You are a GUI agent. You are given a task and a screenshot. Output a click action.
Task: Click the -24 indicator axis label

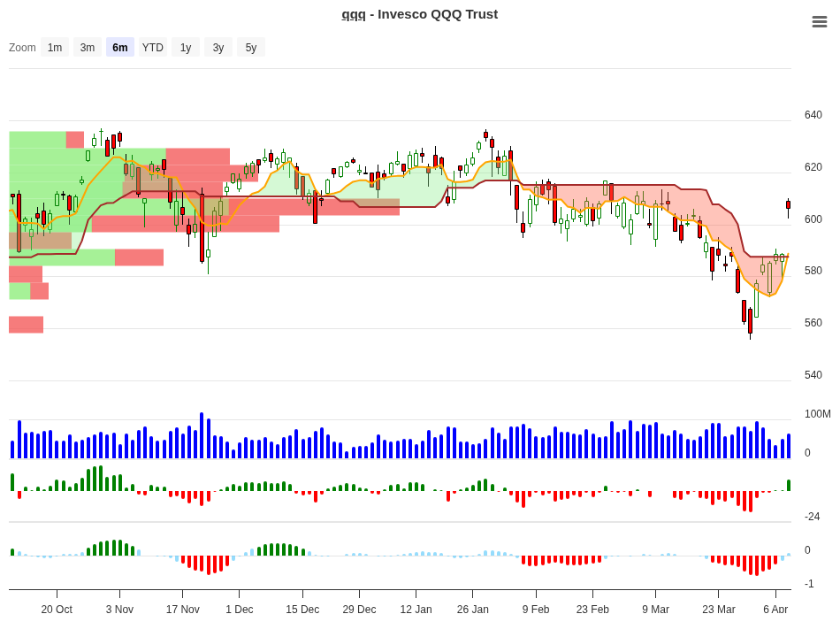812,517
